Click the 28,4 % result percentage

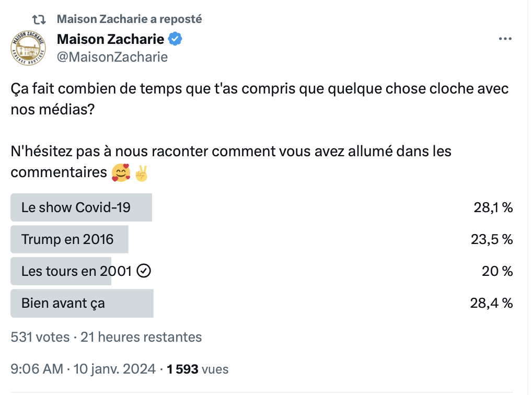(x=491, y=303)
